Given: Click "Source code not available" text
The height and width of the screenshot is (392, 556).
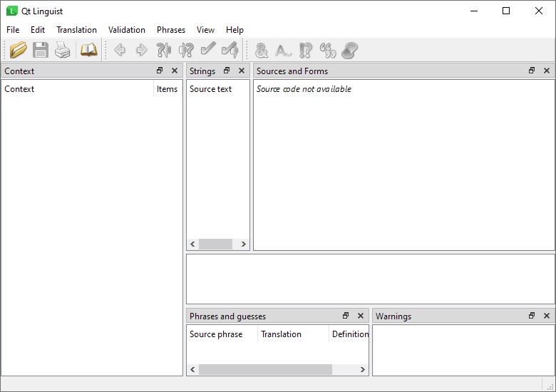Looking at the screenshot, I should [304, 89].
